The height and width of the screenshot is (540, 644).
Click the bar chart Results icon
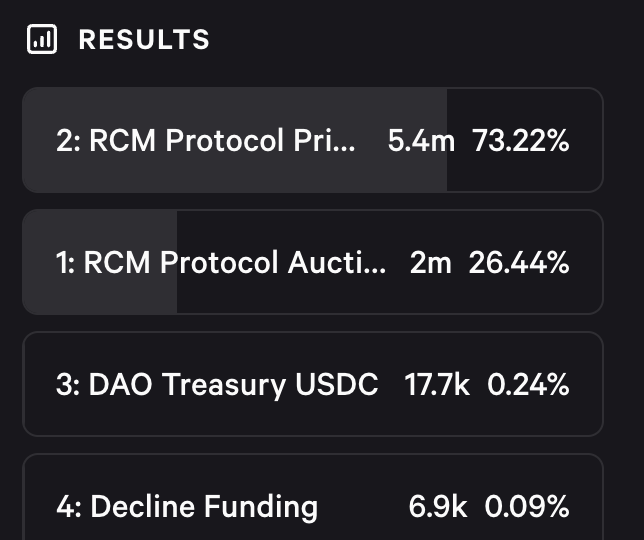[41, 39]
